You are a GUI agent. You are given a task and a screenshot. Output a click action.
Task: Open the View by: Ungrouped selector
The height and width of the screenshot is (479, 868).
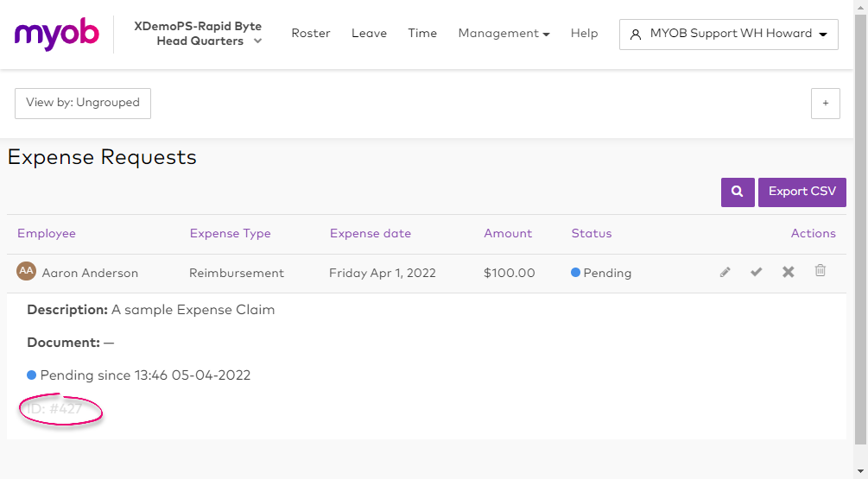click(83, 103)
